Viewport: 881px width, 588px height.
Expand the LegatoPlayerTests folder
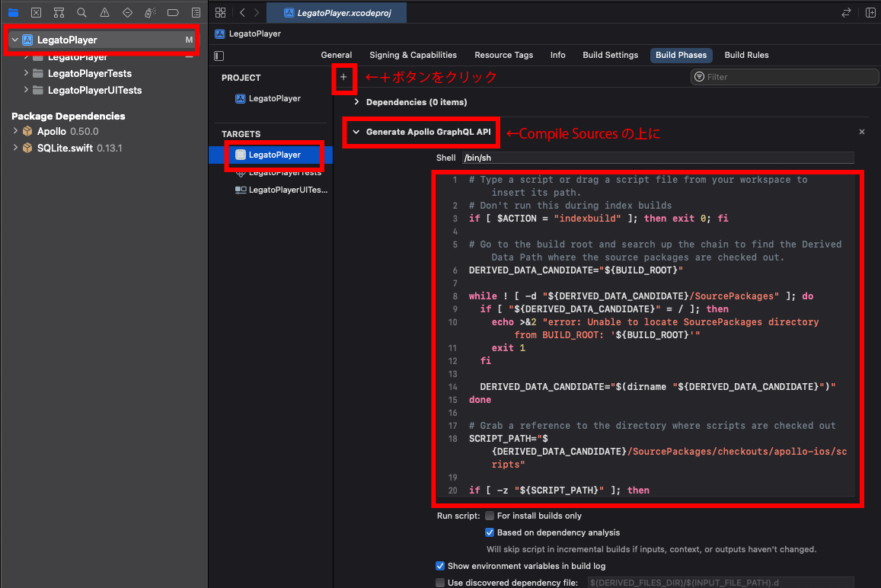(26, 73)
